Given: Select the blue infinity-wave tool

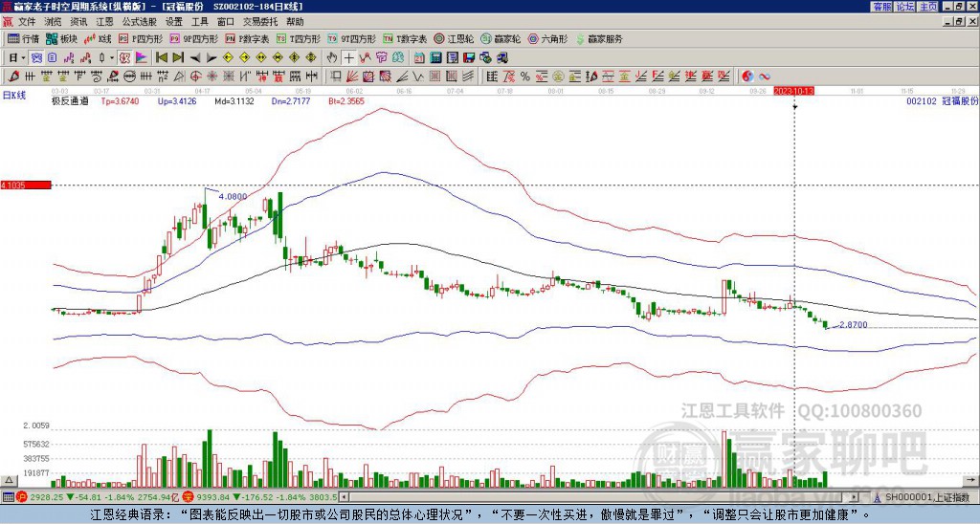Looking at the screenshot, I should (x=765, y=76).
